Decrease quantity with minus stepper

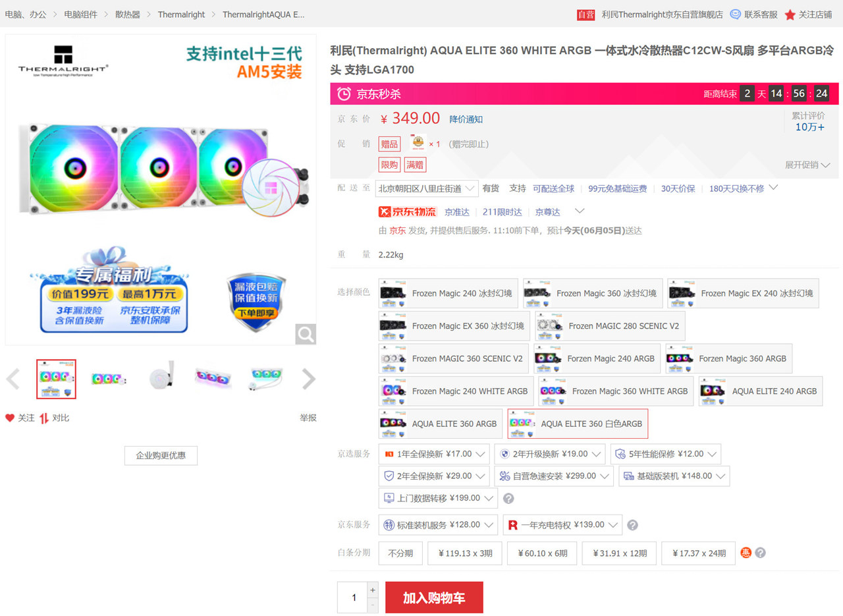coord(373,605)
